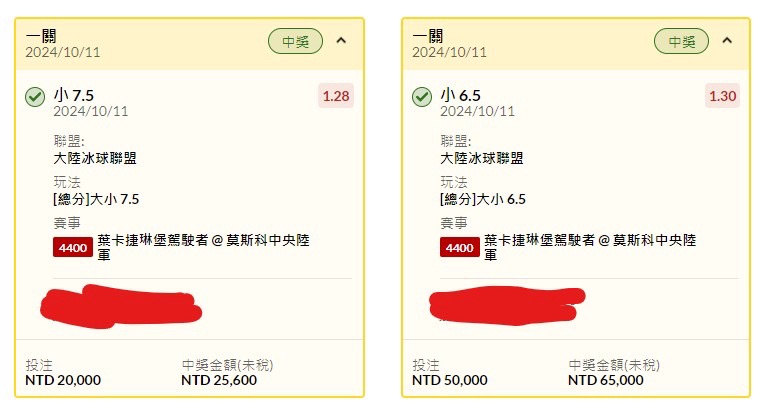Click the 一關 header title on left card

pyautogui.click(x=40, y=36)
